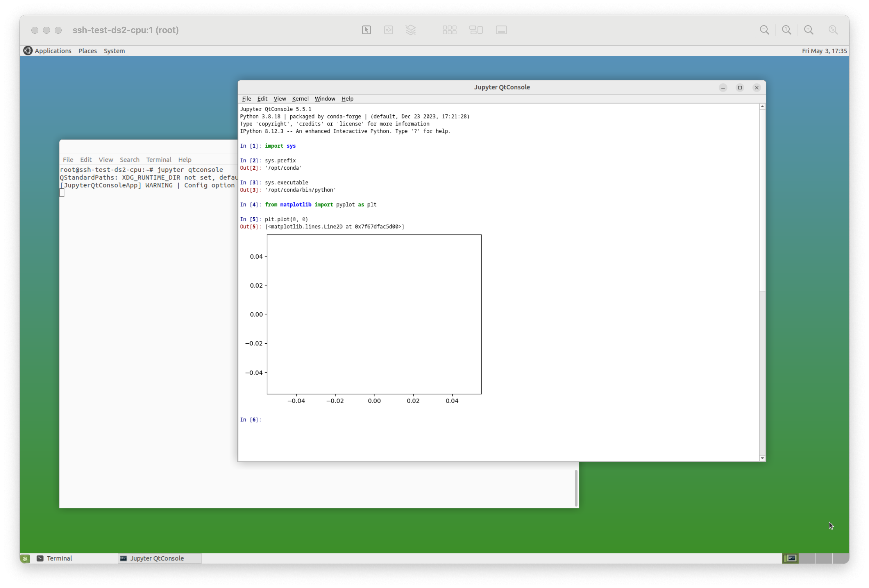Click the QtConsole scrollbar down arrow
Viewport: 869px width, 588px height.
click(762, 458)
